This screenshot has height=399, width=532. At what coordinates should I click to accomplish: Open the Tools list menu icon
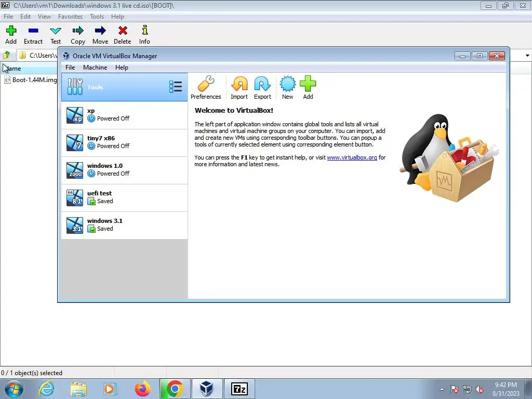(176, 87)
